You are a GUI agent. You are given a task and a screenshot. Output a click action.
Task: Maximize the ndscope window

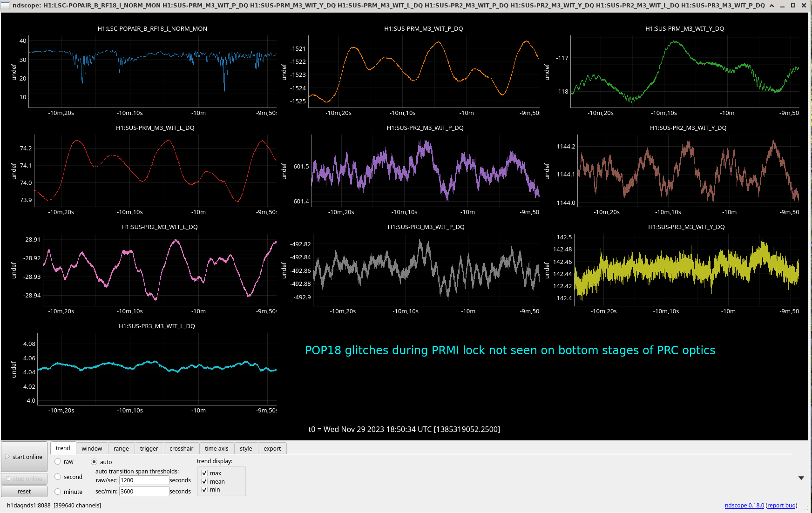[x=793, y=6]
